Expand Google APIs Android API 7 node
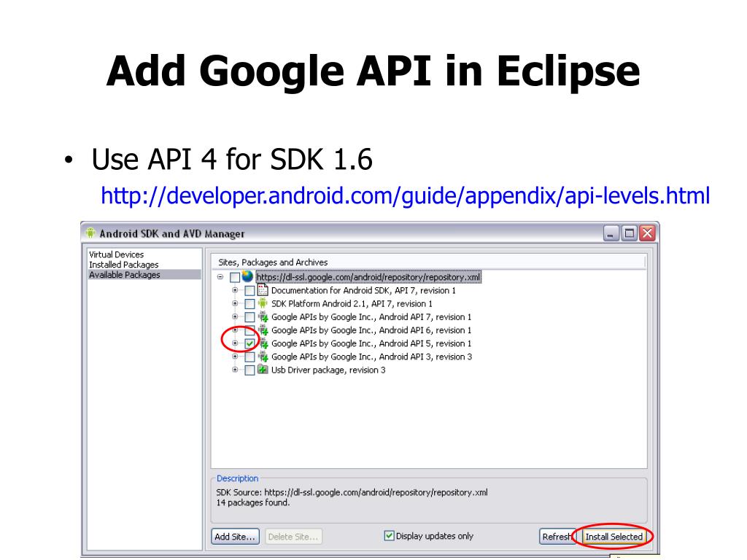The height and width of the screenshot is (560, 747). 235,316
